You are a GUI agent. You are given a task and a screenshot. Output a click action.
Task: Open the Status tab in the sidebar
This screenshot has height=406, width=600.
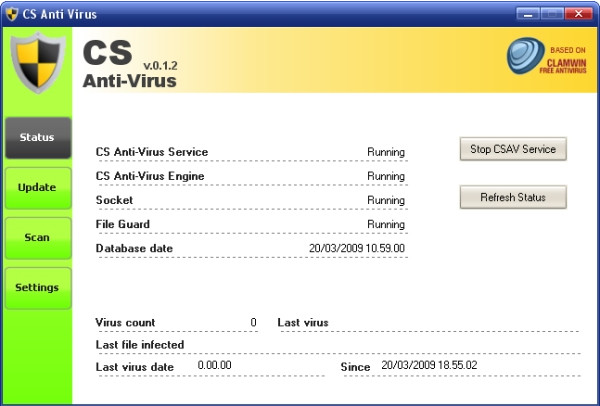pos(38,138)
